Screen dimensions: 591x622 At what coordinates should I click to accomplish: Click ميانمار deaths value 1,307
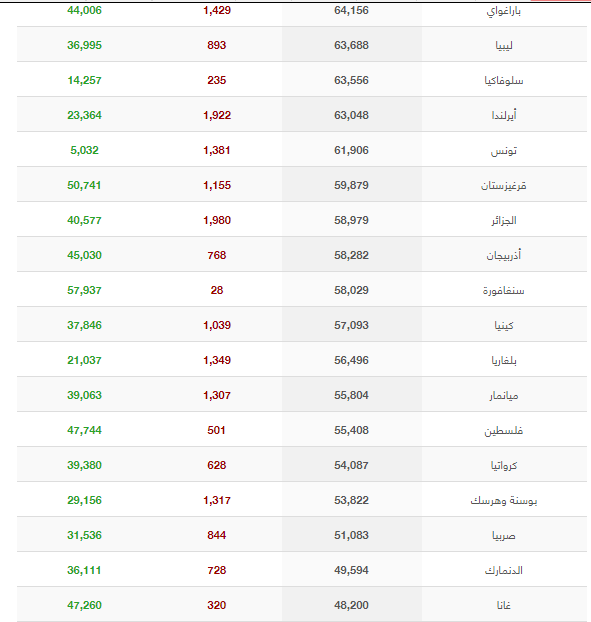click(217, 395)
